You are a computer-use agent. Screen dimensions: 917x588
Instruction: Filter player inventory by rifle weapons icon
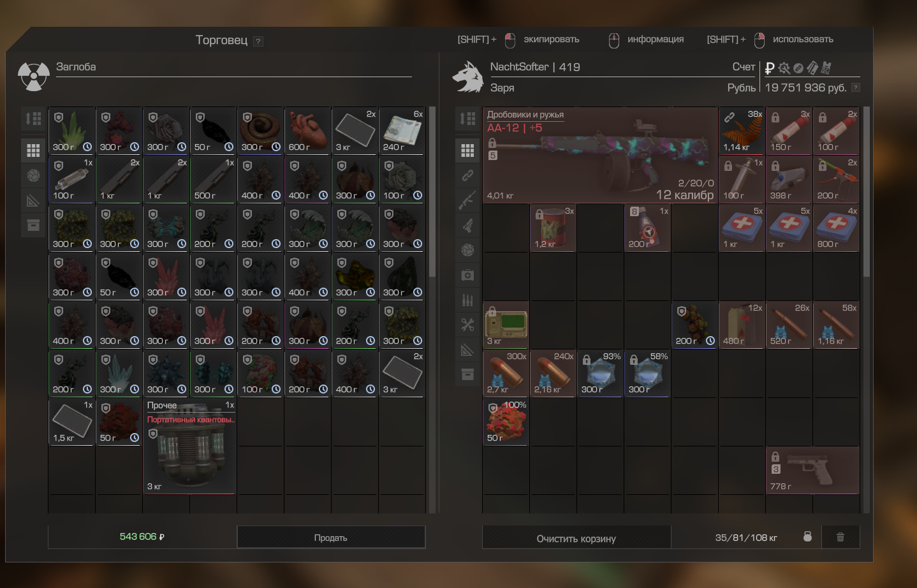click(467, 200)
